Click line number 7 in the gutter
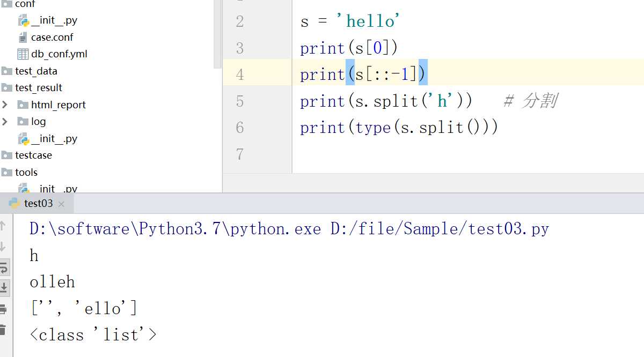Screen dimensions: 644x357 239,154
